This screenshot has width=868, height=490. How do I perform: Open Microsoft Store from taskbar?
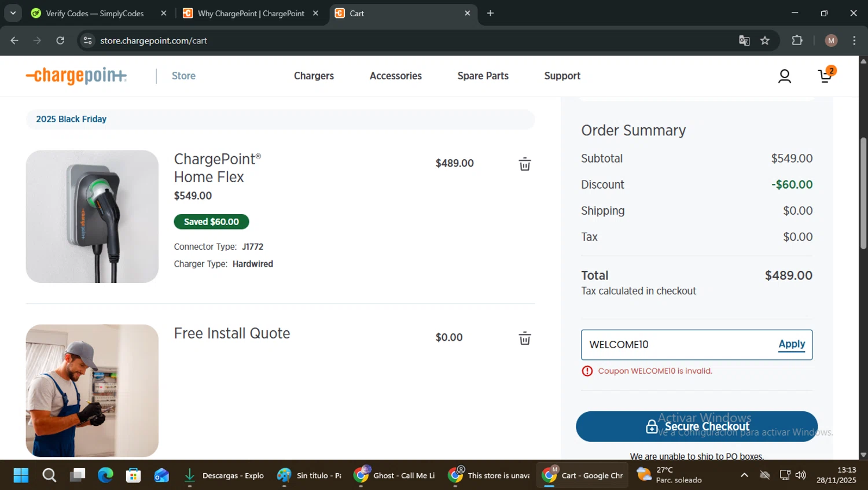pyautogui.click(x=134, y=476)
